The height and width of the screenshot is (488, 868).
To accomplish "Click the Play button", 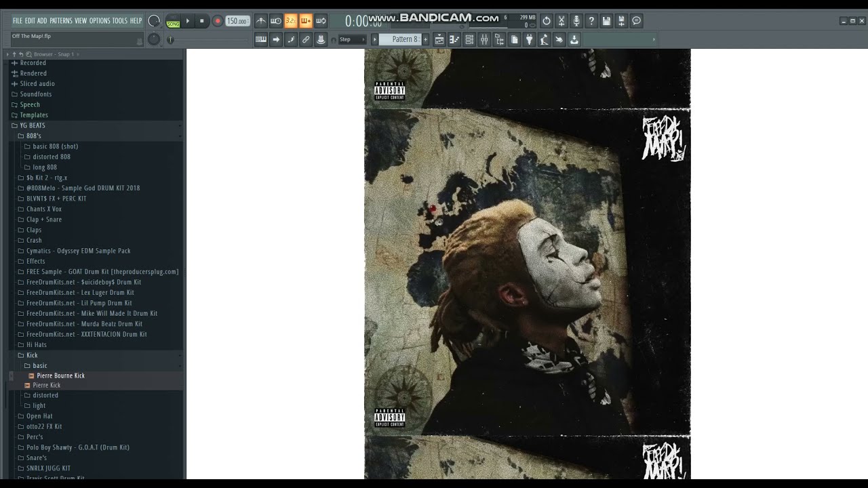I will click(188, 21).
